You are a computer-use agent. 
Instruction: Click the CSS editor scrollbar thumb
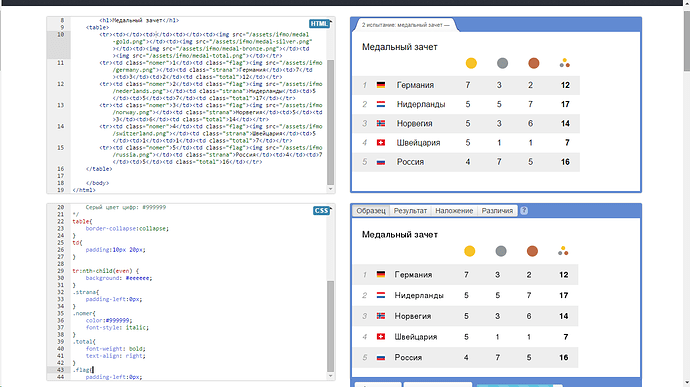(331, 327)
